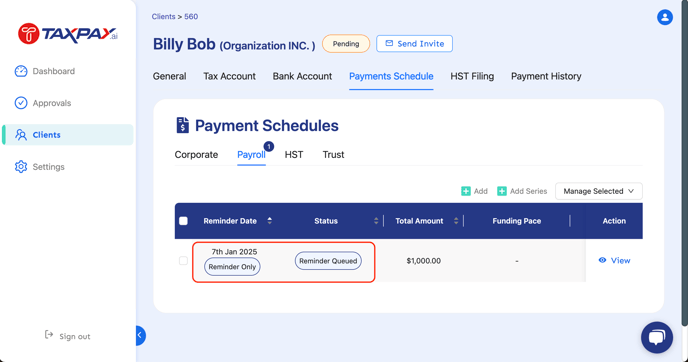Open the Payment History tab
This screenshot has height=362, width=688.
pos(546,76)
